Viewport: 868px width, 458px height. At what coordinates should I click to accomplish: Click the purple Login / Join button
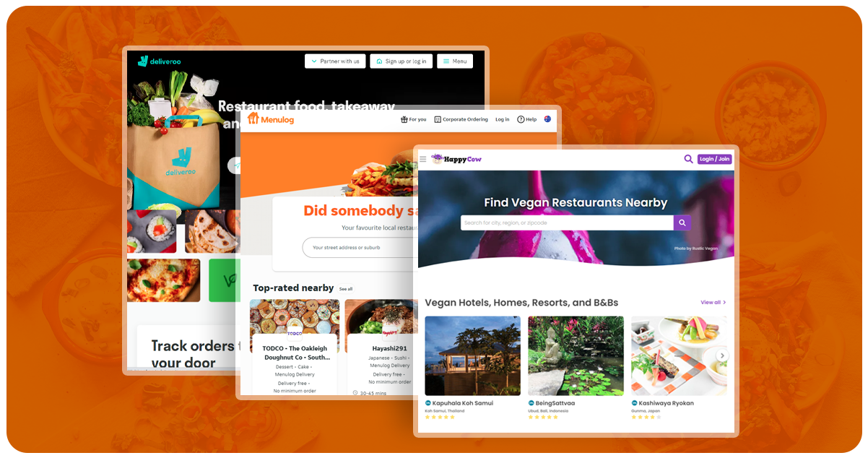[715, 159]
